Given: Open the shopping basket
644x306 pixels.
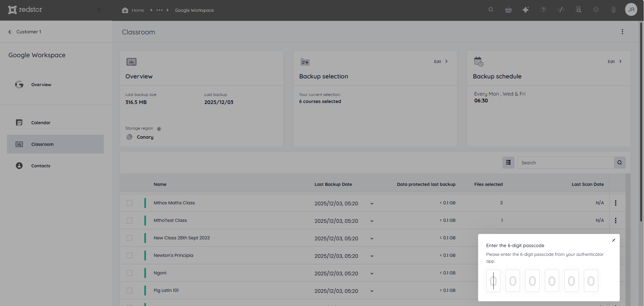Looking at the screenshot, I should click(508, 10).
